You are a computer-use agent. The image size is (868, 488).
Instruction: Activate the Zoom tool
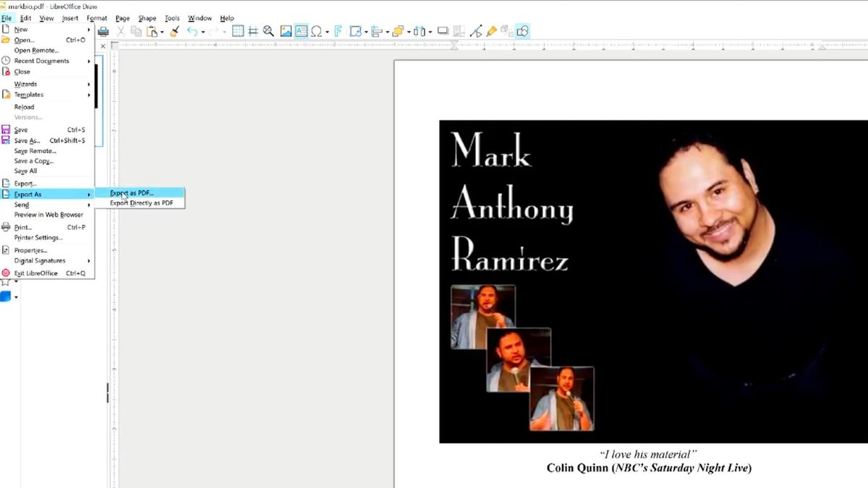[267, 30]
